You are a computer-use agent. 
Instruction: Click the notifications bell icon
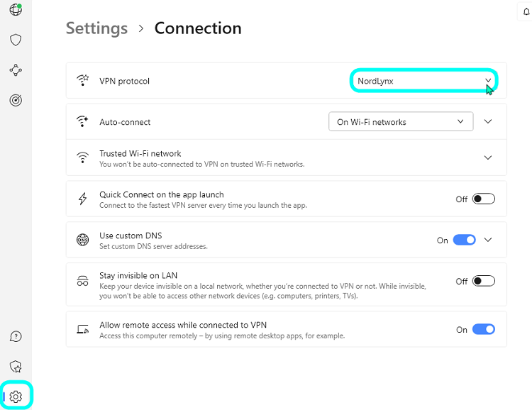pyautogui.click(x=526, y=12)
